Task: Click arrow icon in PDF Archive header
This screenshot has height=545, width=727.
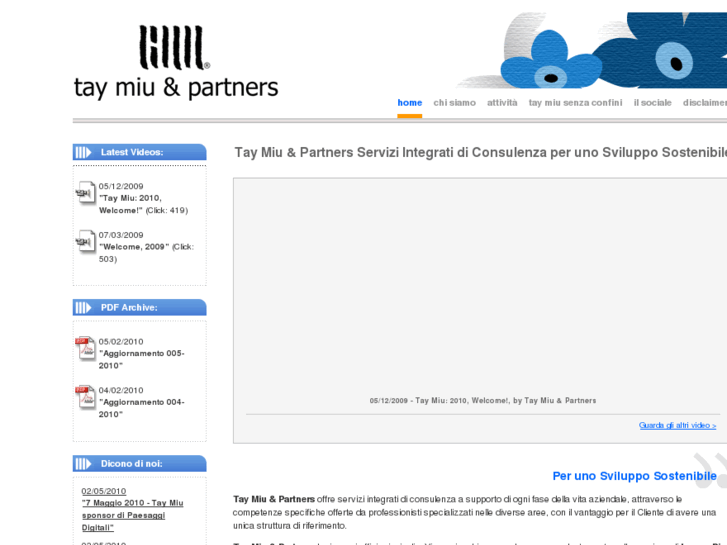Action: (83, 308)
